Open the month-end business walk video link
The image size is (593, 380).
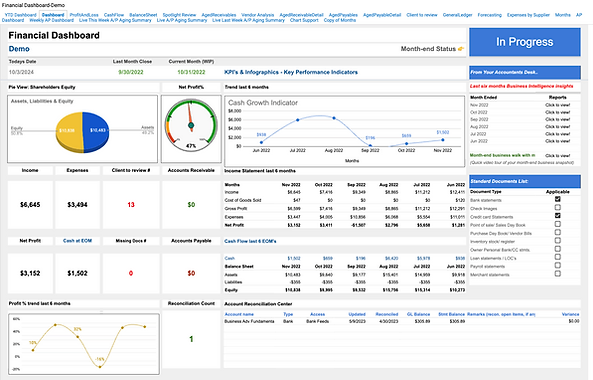click(557, 155)
